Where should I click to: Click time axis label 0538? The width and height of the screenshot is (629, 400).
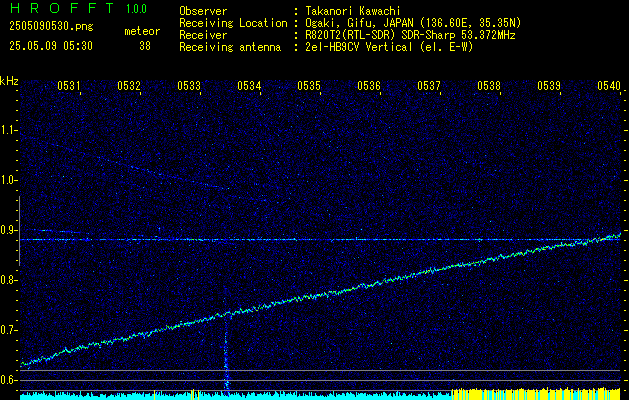pyautogui.click(x=489, y=85)
